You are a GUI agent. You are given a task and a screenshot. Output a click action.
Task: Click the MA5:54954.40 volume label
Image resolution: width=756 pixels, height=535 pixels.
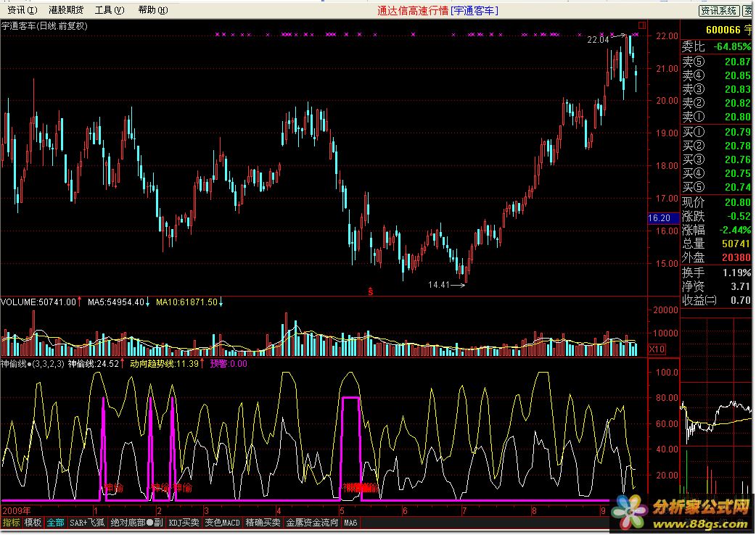[x=115, y=302]
